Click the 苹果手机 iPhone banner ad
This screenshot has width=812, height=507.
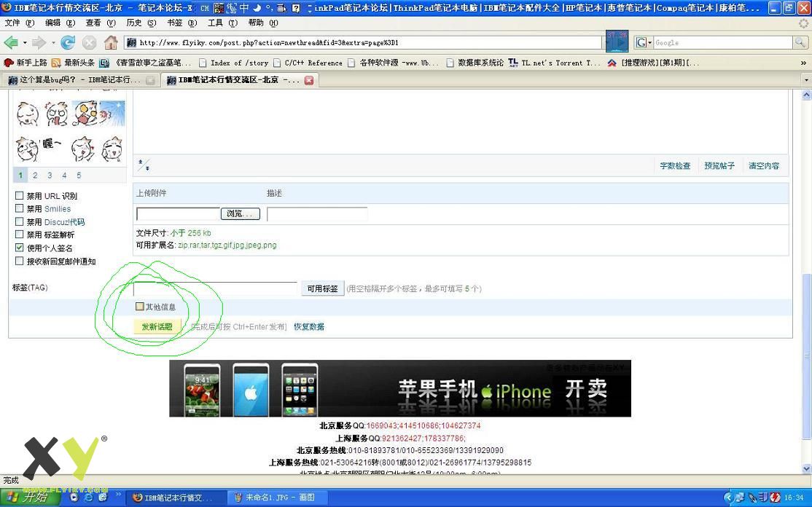(x=399, y=388)
